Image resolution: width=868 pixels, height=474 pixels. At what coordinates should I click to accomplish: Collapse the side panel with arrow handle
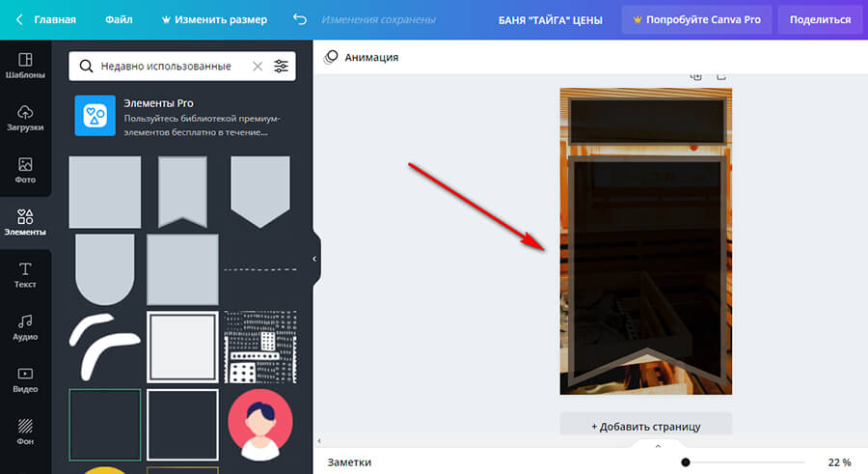314,259
